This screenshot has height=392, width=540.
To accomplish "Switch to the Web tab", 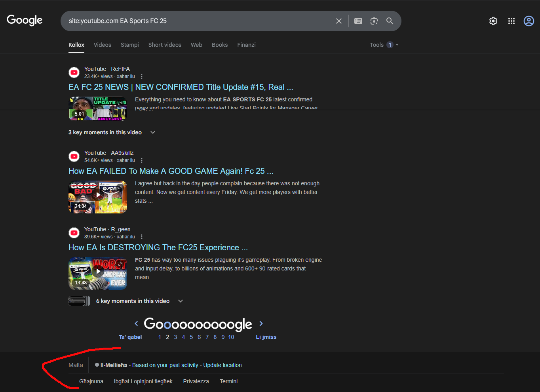I will pos(196,45).
